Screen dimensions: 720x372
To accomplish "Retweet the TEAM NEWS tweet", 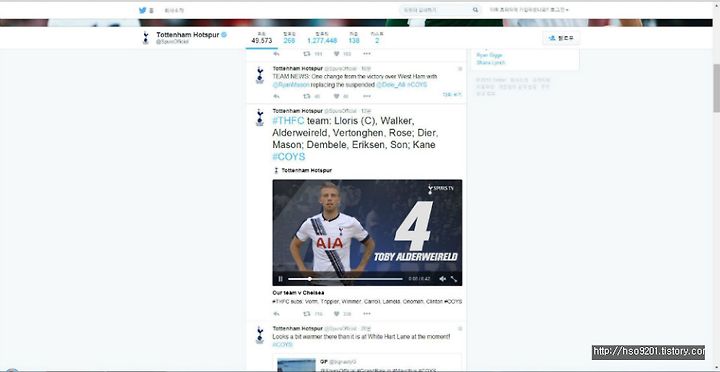I will [x=307, y=96].
